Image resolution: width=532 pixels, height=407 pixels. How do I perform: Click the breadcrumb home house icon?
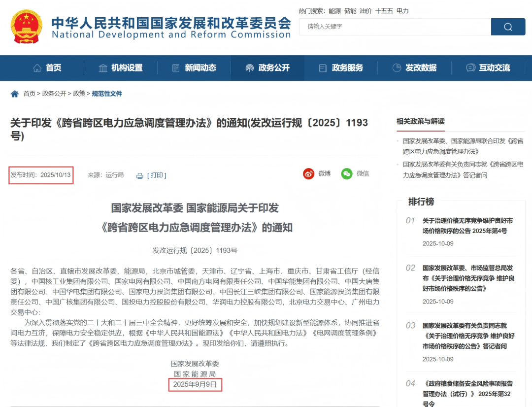[15, 94]
